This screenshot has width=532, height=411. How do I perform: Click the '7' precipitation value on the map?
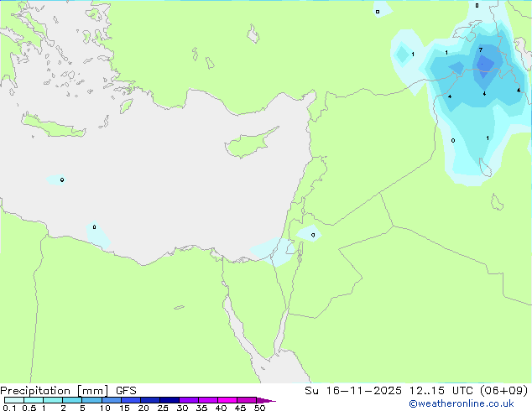pyautogui.click(x=481, y=49)
